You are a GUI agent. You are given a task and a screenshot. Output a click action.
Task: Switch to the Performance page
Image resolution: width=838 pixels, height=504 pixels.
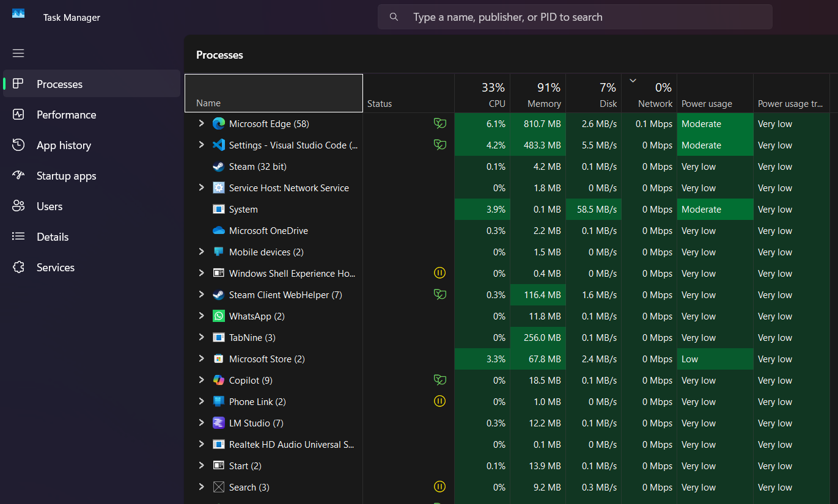coord(92,115)
